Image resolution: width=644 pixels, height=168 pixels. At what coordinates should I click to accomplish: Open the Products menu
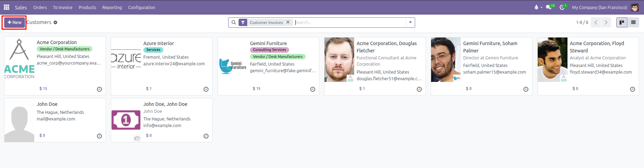point(87,7)
